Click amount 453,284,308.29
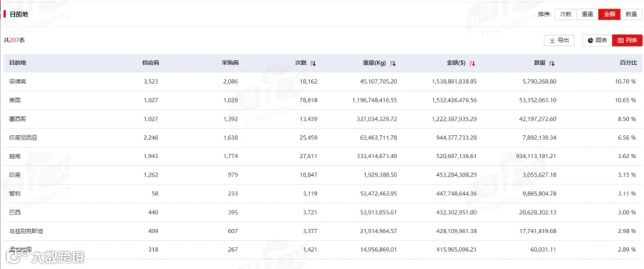This screenshot has height=269, width=644. (x=457, y=175)
